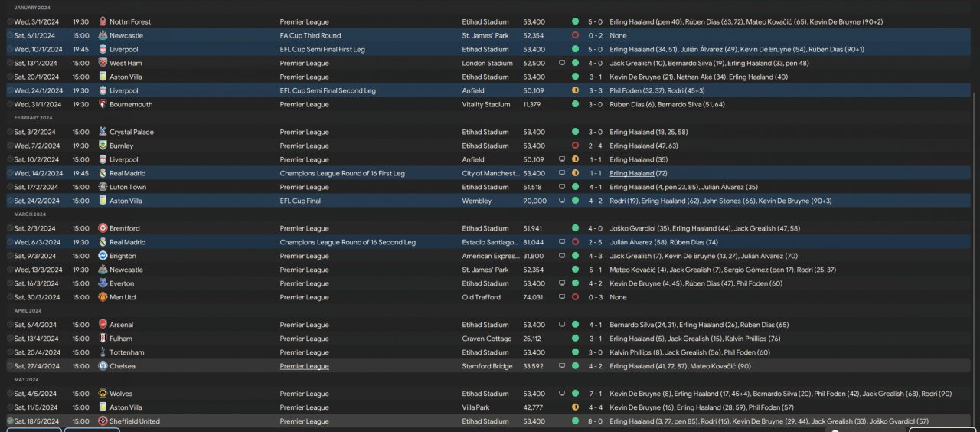
Task: Click the Wolves club badge
Action: click(103, 394)
